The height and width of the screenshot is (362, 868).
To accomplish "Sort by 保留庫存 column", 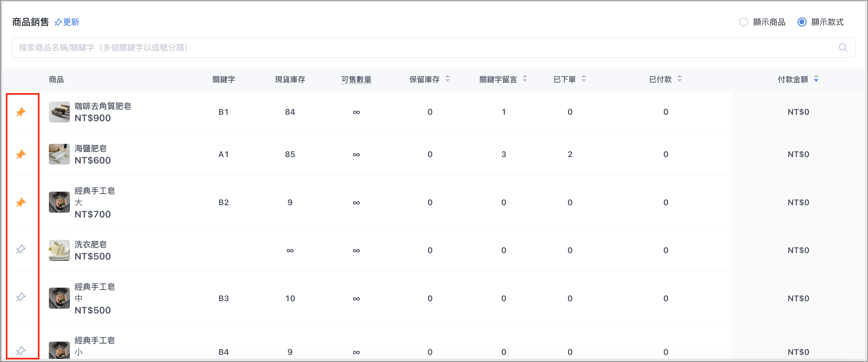I will click(448, 79).
